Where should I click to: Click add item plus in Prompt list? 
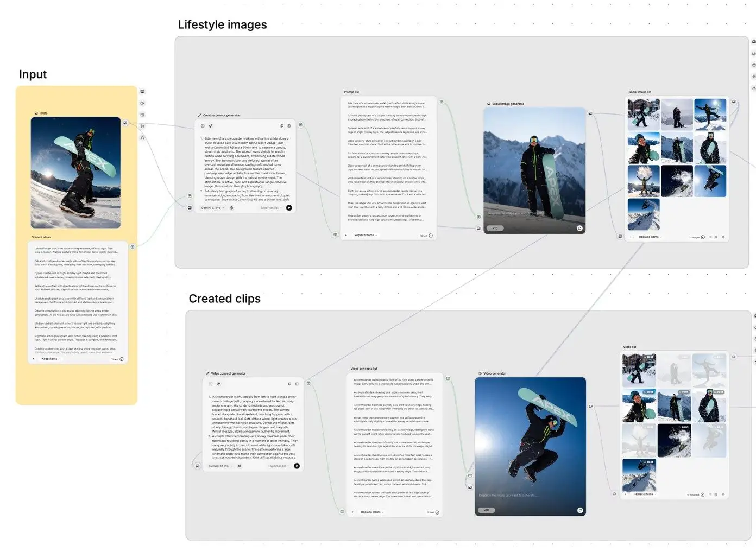click(346, 235)
